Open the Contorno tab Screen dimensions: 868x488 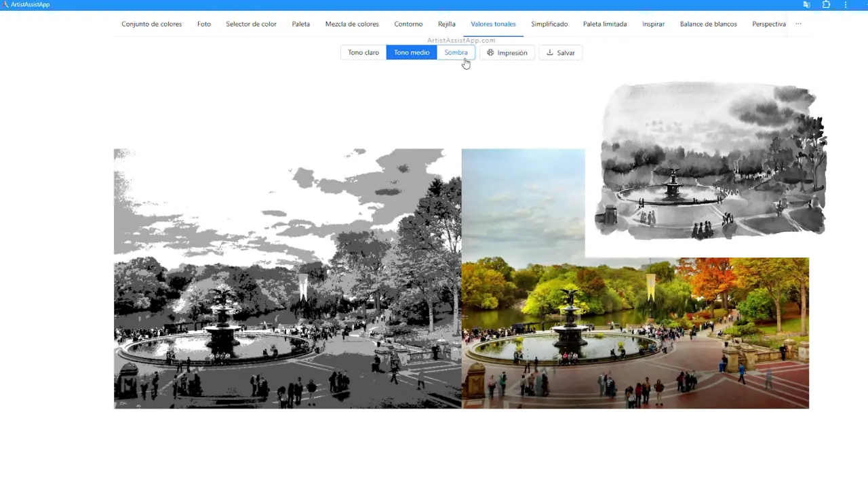(x=408, y=24)
